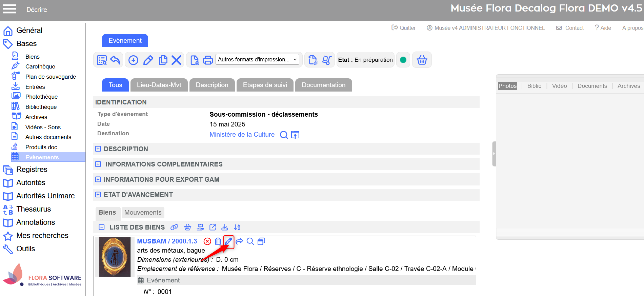This screenshot has height=296, width=644.
Task: Click the A-Z sort icon in Liste des biens
Action: pos(237,227)
